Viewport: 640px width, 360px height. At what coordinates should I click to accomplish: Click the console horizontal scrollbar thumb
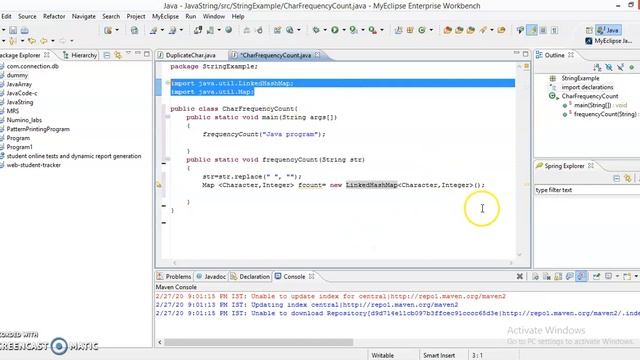pos(259,342)
